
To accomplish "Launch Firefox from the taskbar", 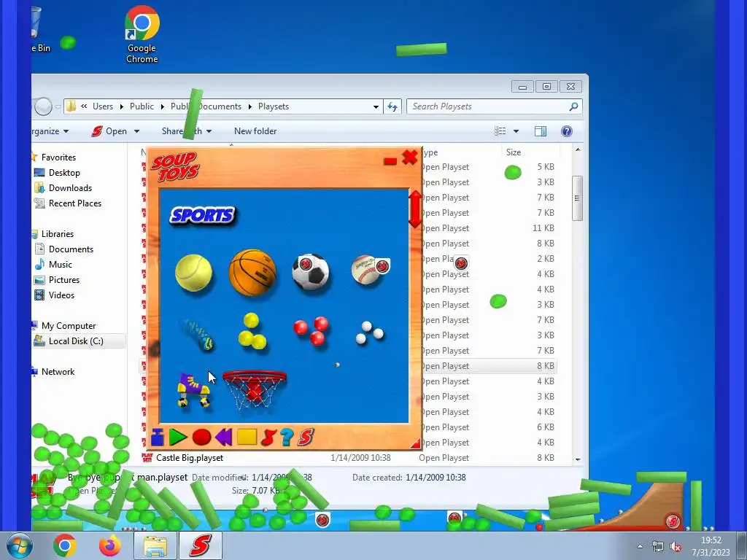I will (110, 545).
